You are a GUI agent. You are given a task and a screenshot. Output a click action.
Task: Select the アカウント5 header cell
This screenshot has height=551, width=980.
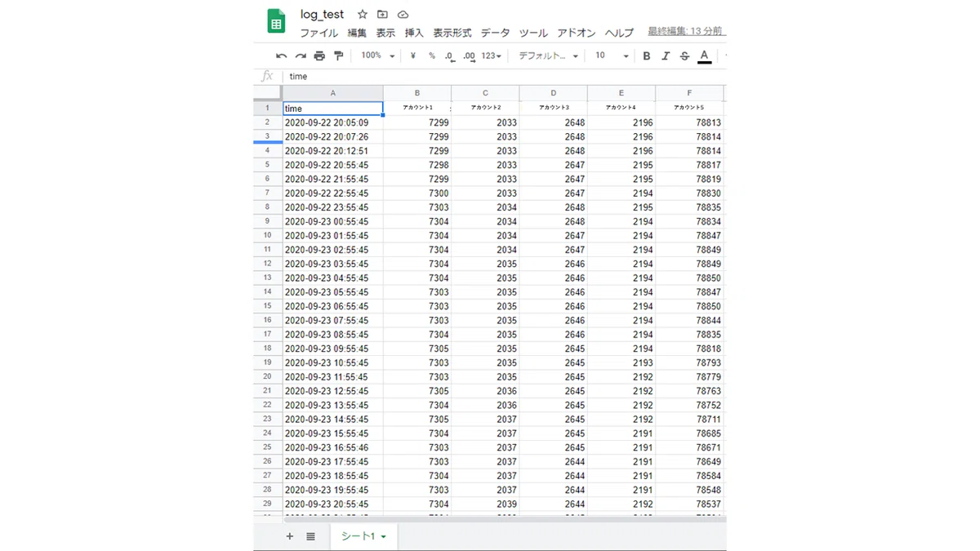click(689, 108)
